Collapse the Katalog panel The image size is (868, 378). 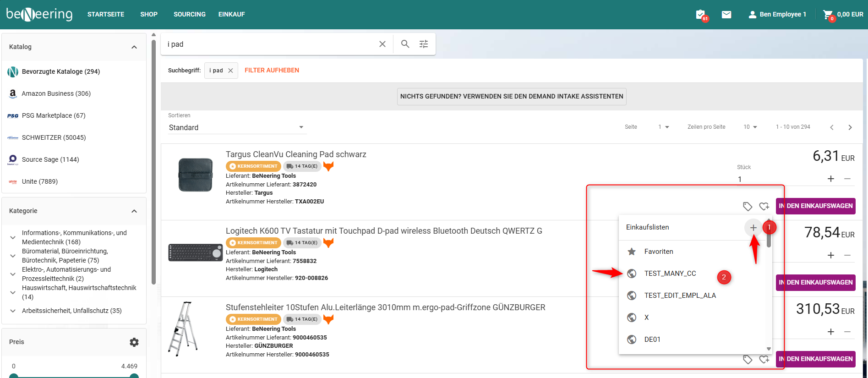tap(134, 47)
